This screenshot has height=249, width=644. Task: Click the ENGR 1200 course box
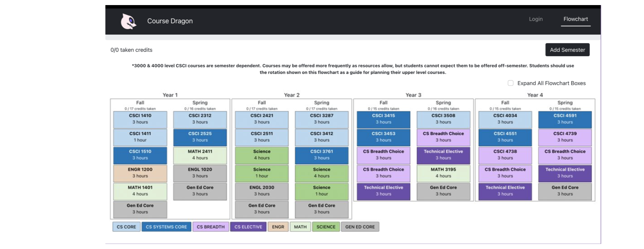coord(140,173)
